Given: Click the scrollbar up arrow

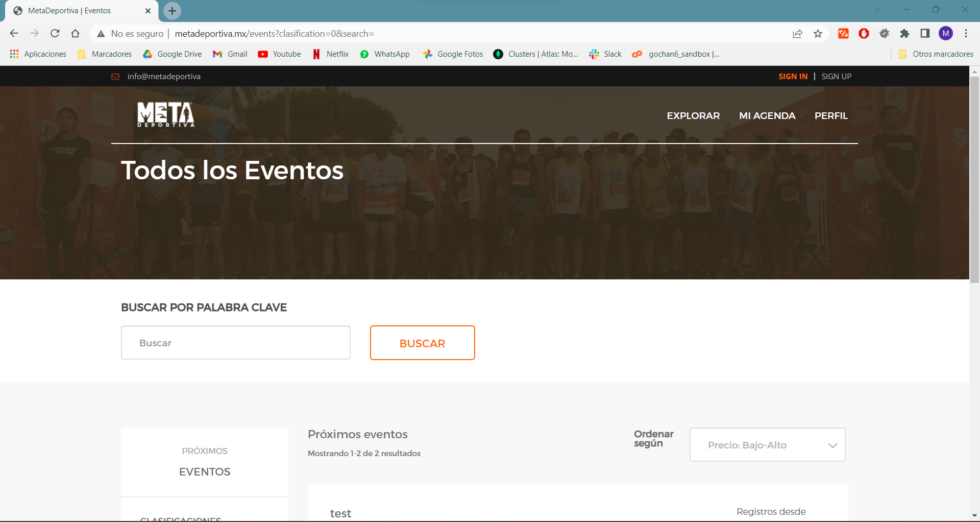Looking at the screenshot, I should click(974, 72).
